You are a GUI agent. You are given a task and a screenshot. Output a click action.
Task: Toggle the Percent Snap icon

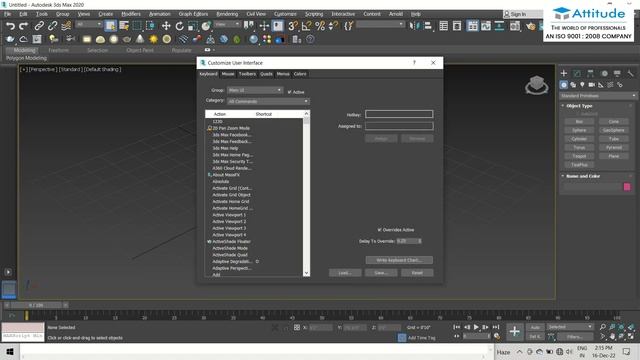point(320,26)
